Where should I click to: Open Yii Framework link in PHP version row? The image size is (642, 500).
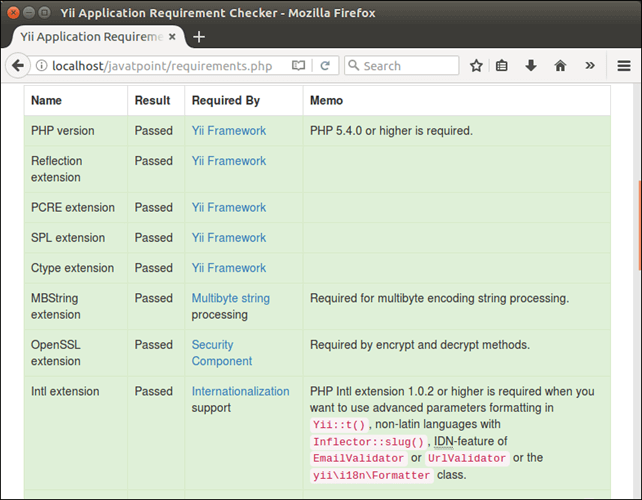coord(229,131)
